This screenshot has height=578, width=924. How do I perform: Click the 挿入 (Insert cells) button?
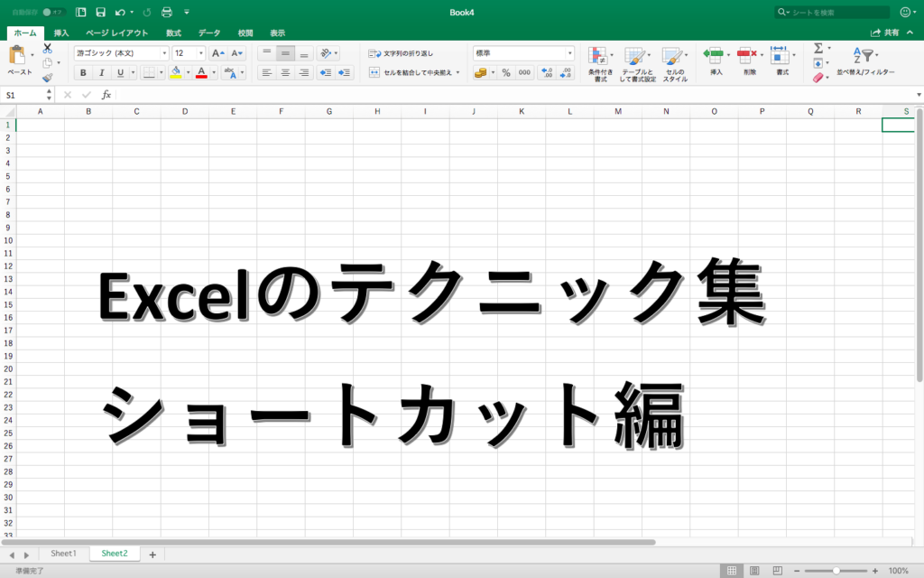click(716, 61)
